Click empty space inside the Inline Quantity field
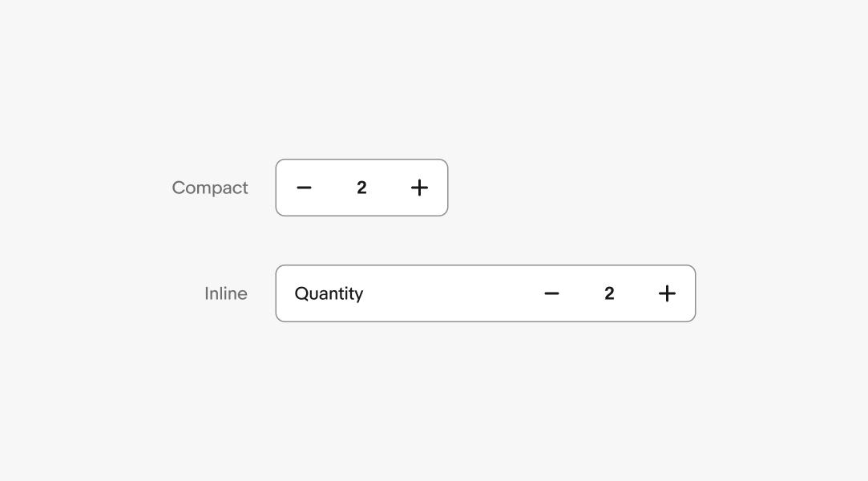The width and height of the screenshot is (868, 481). 449,293
